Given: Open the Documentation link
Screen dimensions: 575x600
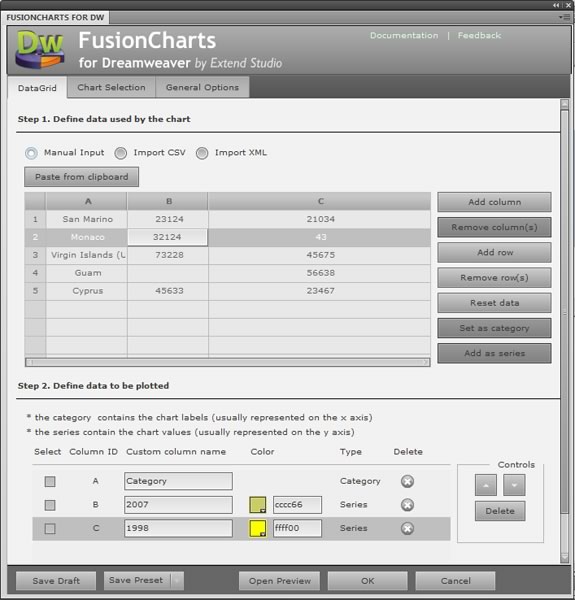Looking at the screenshot, I should [x=404, y=36].
